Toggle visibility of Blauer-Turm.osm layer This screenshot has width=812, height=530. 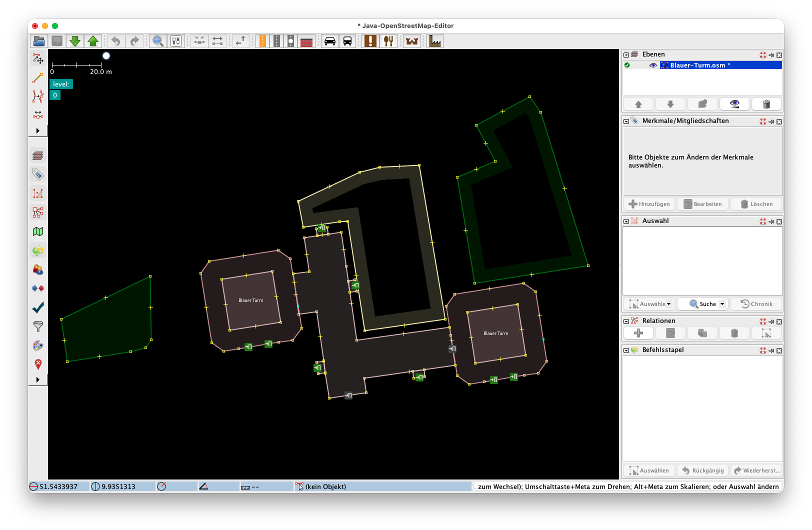[652, 65]
